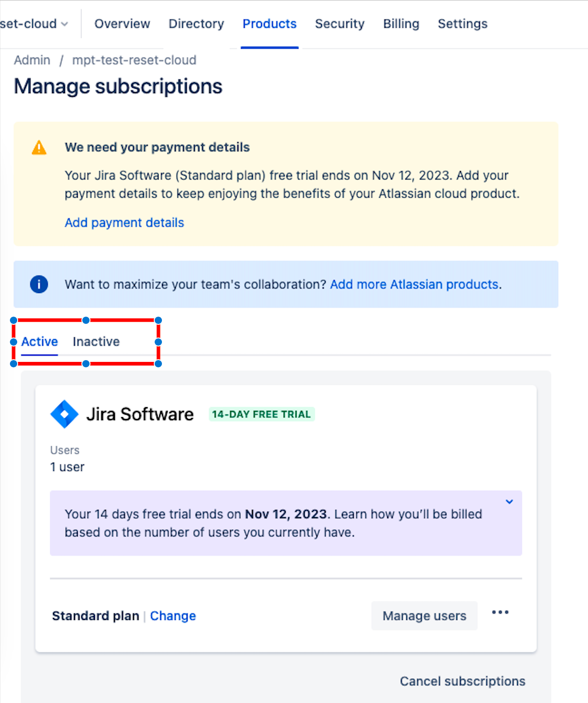
Task: Click the yellow warning triangle icon
Action: click(x=39, y=147)
